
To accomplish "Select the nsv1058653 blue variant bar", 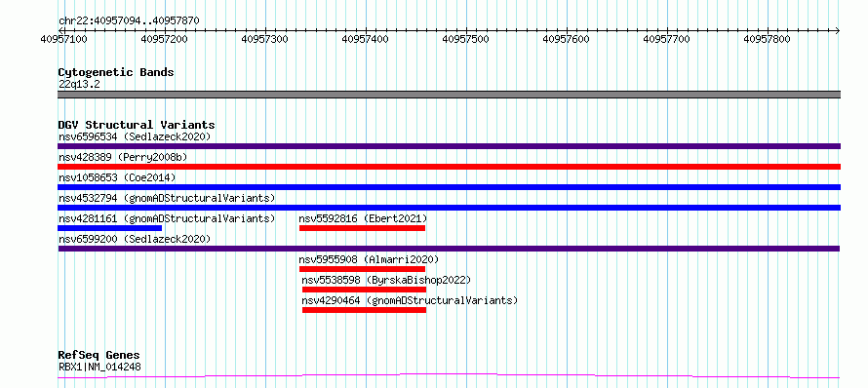I will [x=449, y=187].
